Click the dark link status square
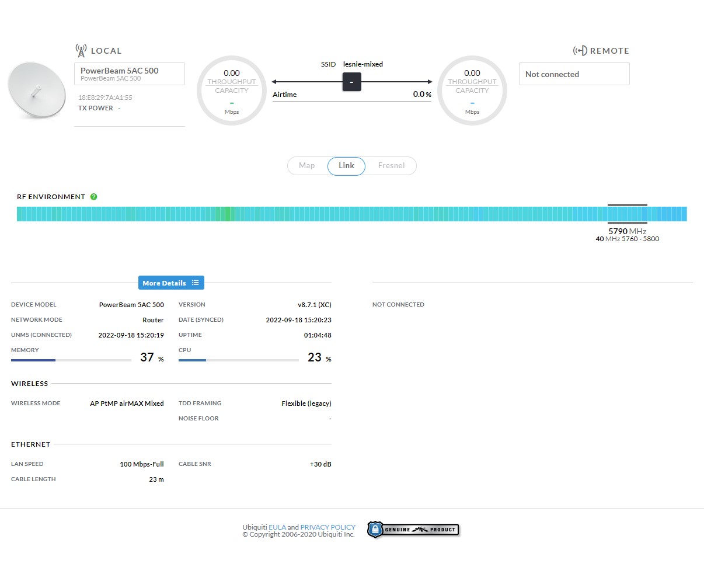This screenshot has width=704, height=588. (x=351, y=82)
